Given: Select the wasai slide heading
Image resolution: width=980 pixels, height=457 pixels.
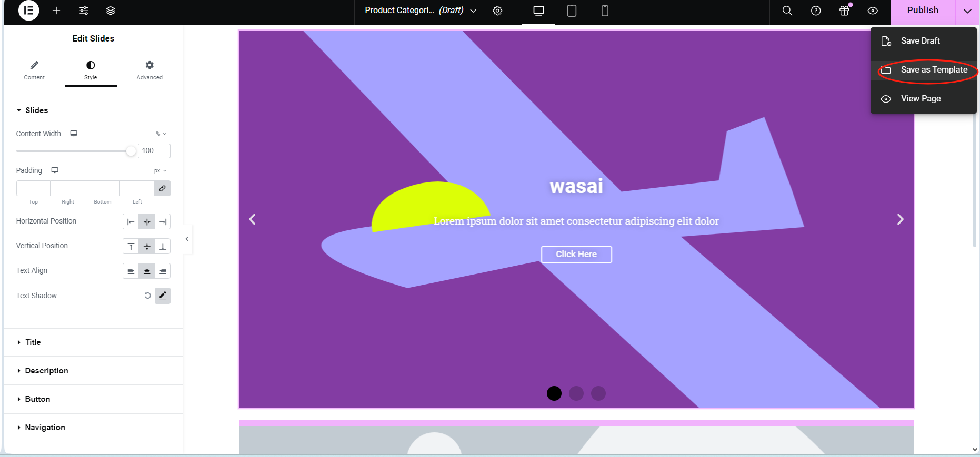Looking at the screenshot, I should pyautogui.click(x=576, y=186).
